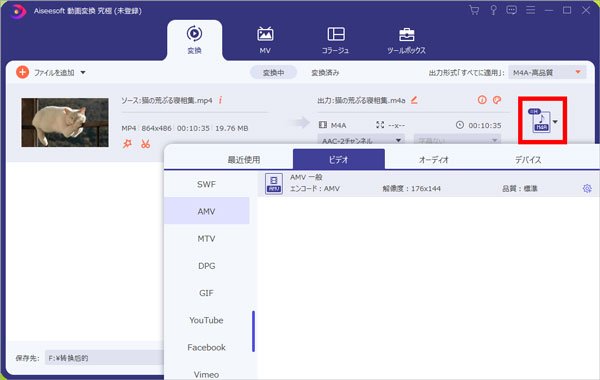Screen dimensions: 600x380
Task: Click the cat video thumbnail
Action: pyautogui.click(x=65, y=122)
